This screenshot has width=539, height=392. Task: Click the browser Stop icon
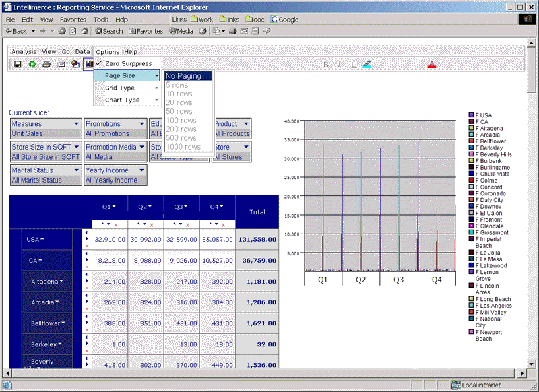pos(62,31)
